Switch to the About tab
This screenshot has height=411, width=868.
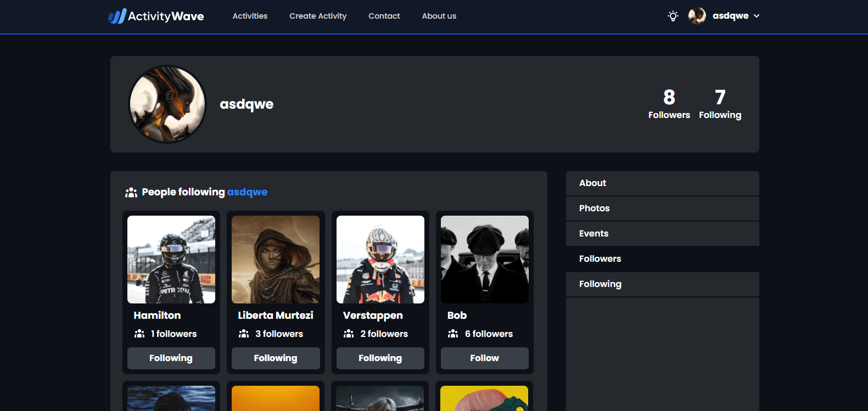663,183
